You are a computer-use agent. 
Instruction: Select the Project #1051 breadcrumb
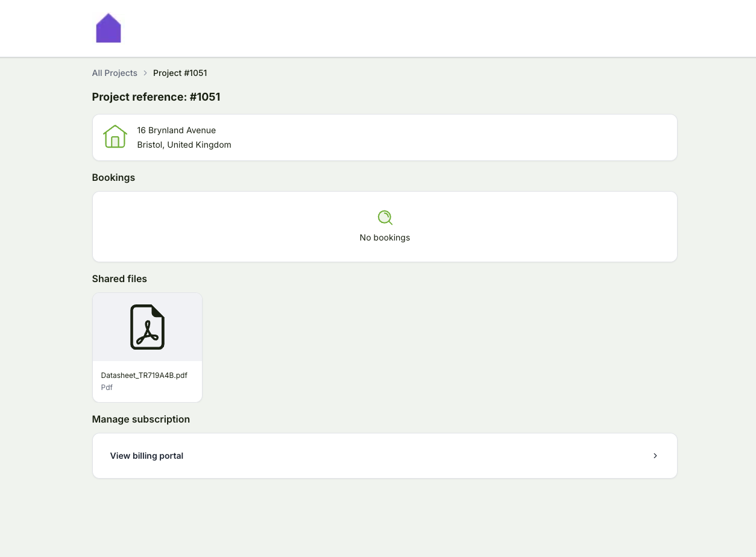coord(180,73)
